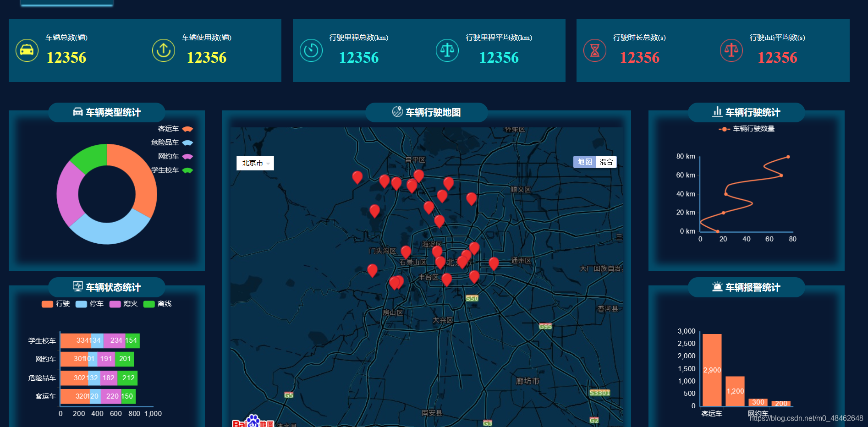Click the red map marker near 昌平区

coord(418,176)
